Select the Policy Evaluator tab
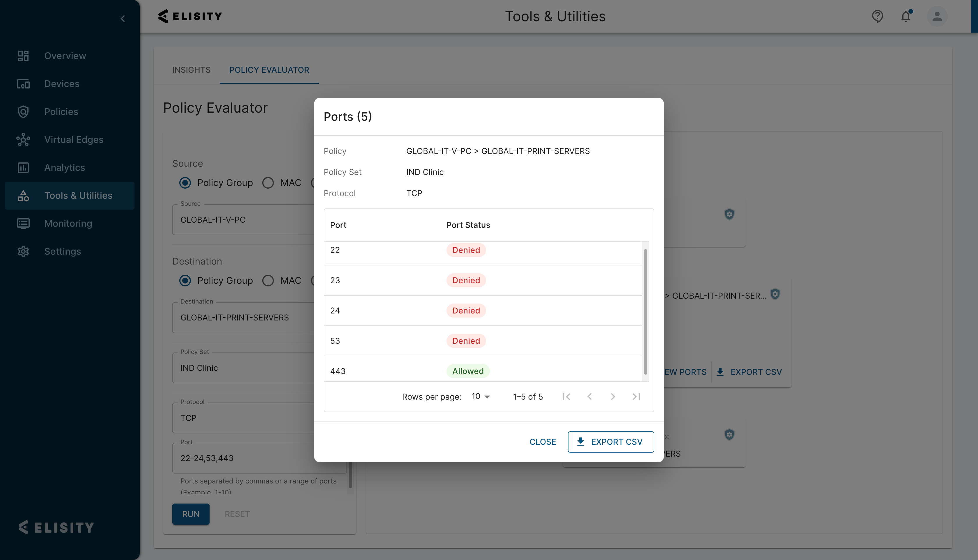 pos(269,70)
